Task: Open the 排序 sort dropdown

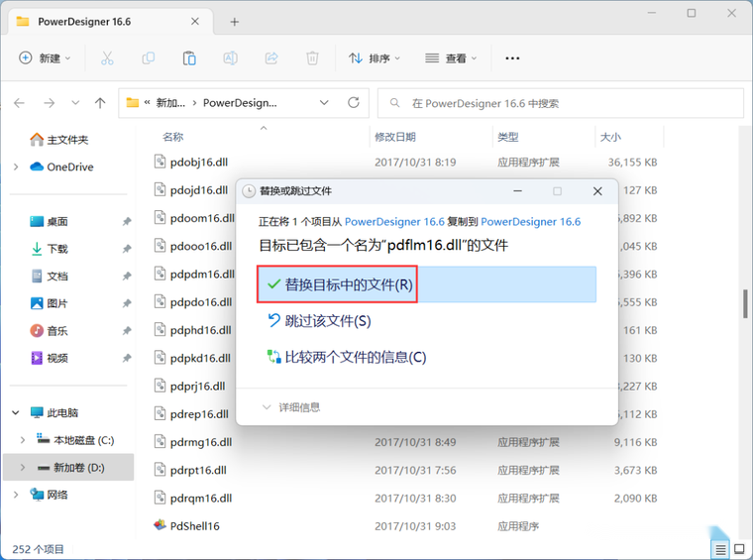Action: [375, 58]
